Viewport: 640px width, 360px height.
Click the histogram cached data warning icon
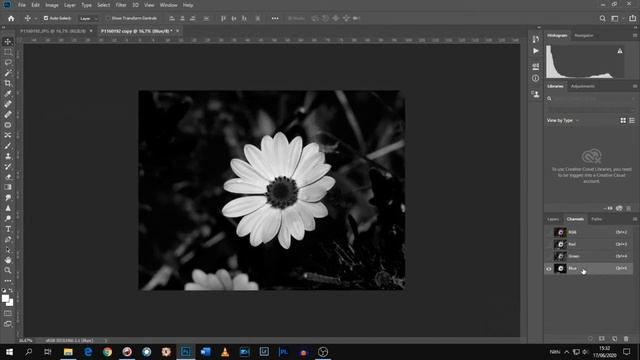point(620,51)
